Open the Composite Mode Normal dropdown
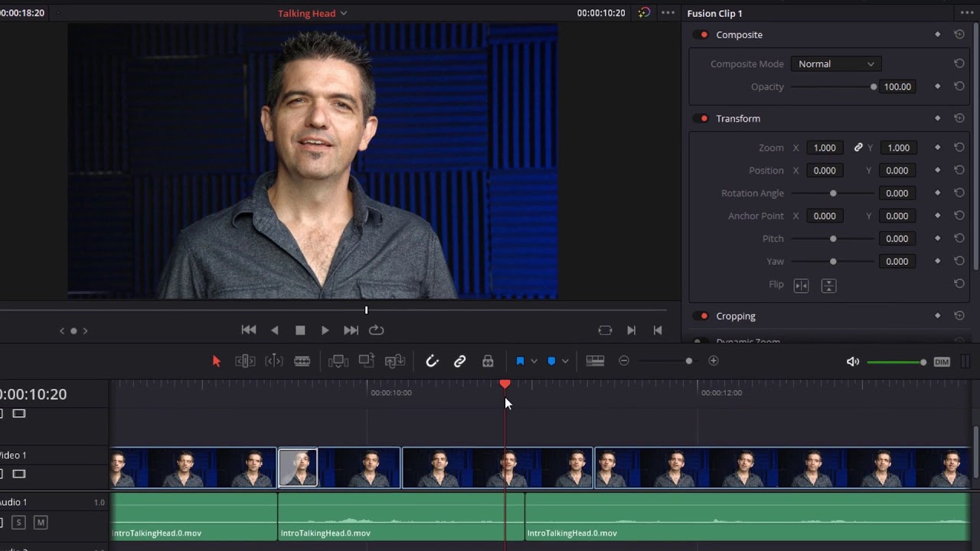 [835, 64]
